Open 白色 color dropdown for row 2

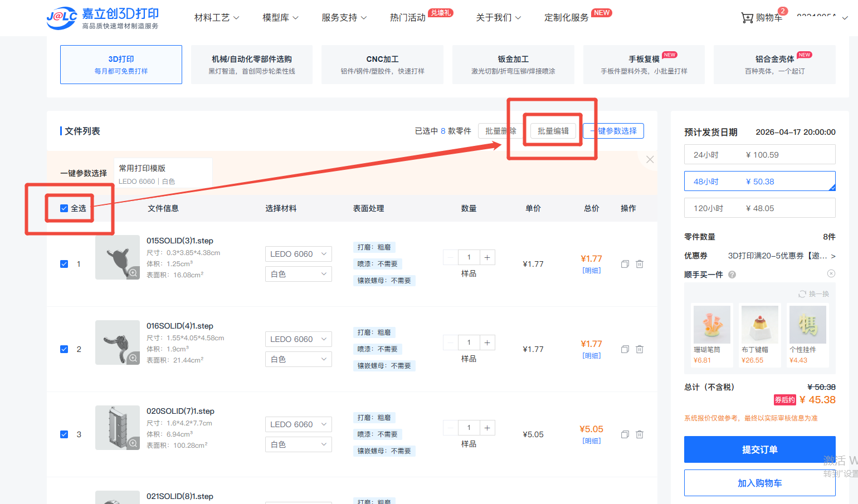click(298, 359)
